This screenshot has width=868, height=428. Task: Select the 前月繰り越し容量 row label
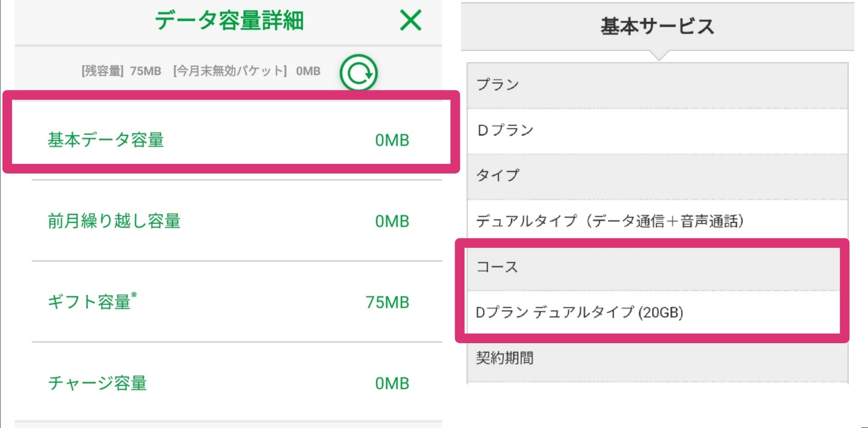point(114,221)
